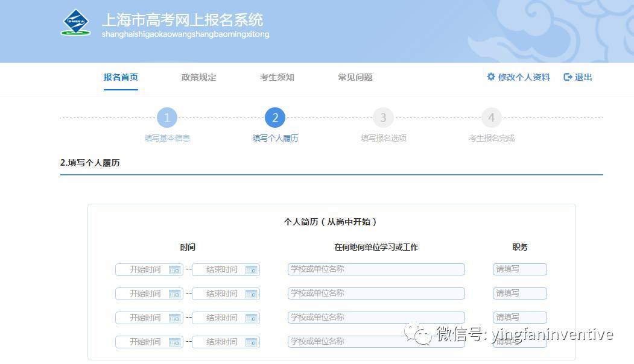Open calendar icon in second row 开始时间
This screenshot has height=364, width=634.
174,294
